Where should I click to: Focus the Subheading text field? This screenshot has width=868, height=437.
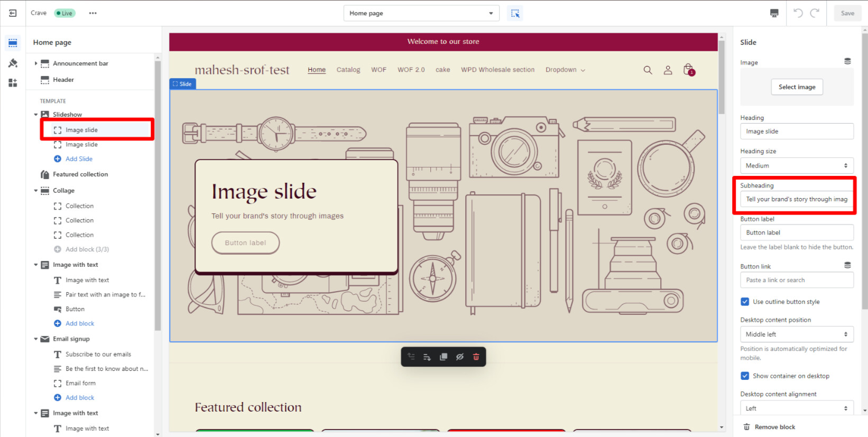click(x=797, y=199)
